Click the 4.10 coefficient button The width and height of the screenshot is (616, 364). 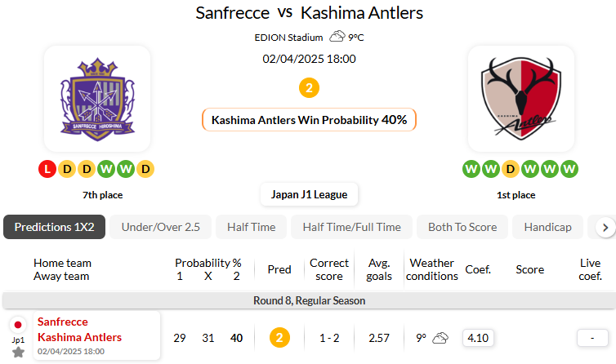(477, 338)
